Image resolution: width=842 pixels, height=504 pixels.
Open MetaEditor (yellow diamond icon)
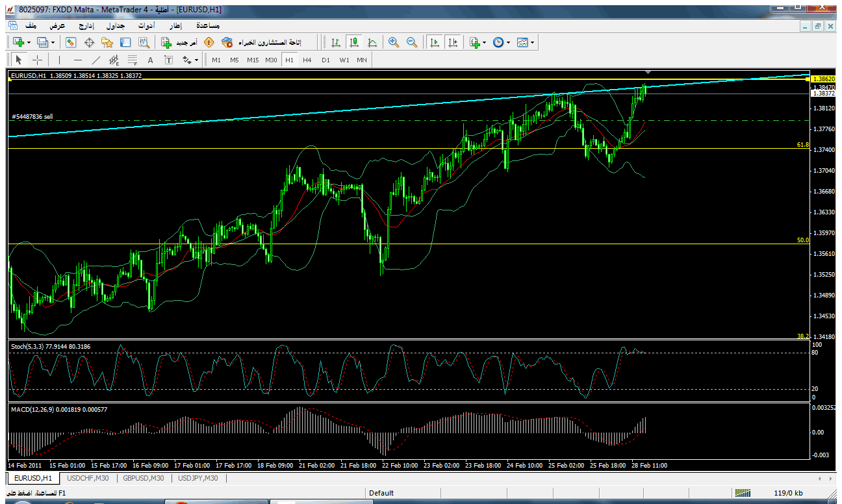click(209, 42)
